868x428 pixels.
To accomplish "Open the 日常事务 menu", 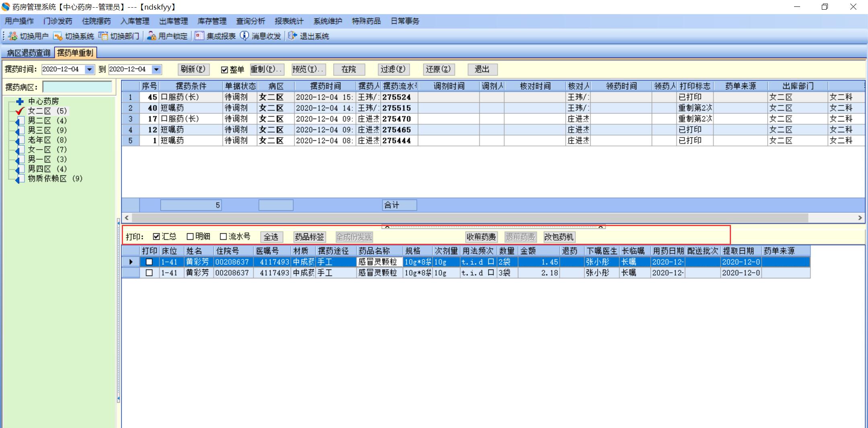I will (405, 21).
